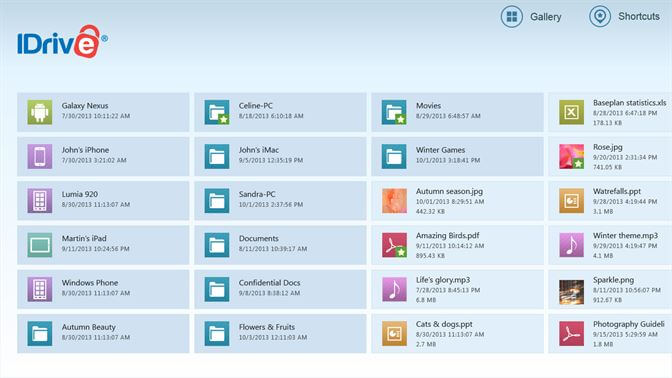Screen dimensions: 672x378
Task: Open the Winter Games folder tile
Action: pyautogui.click(x=457, y=156)
